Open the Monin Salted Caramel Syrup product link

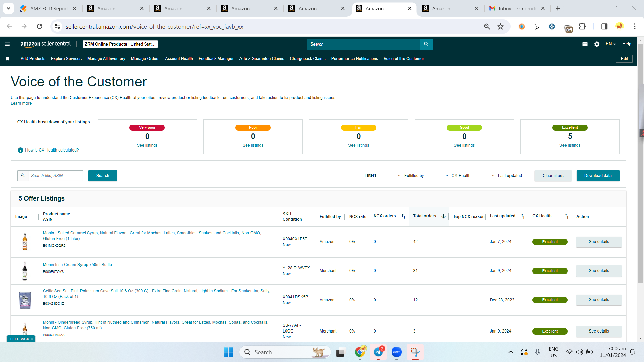pos(152,236)
